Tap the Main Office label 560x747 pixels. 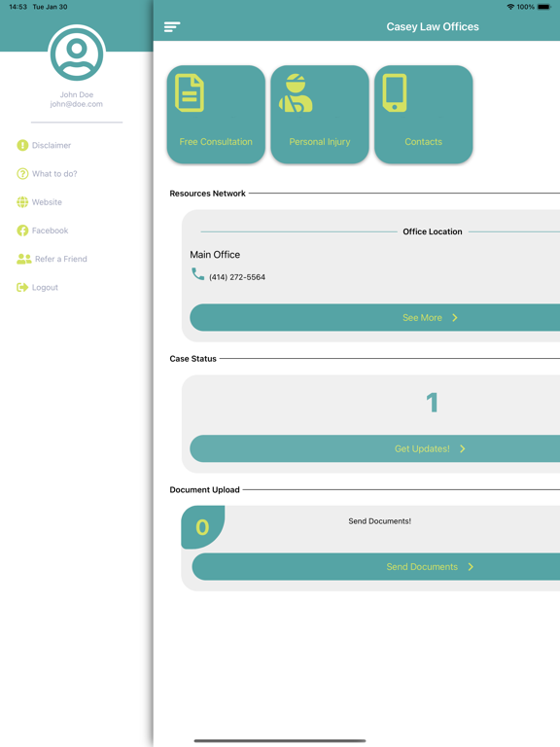(215, 255)
